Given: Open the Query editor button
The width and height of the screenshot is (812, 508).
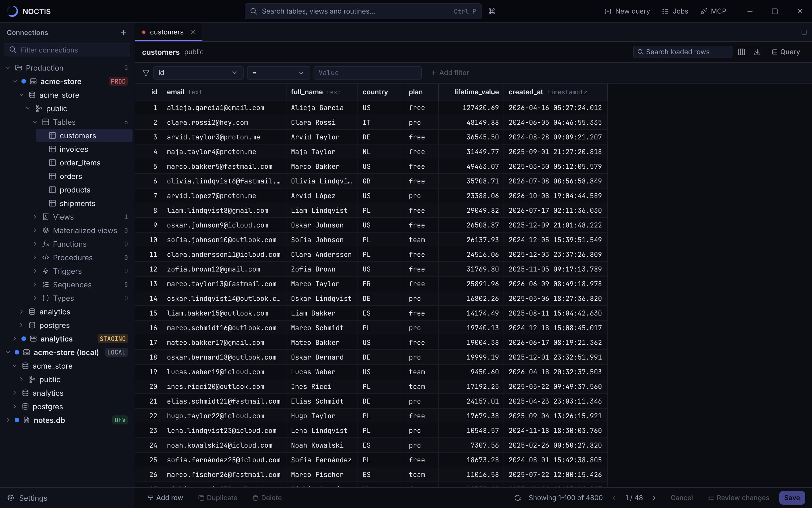Looking at the screenshot, I should click(x=786, y=52).
